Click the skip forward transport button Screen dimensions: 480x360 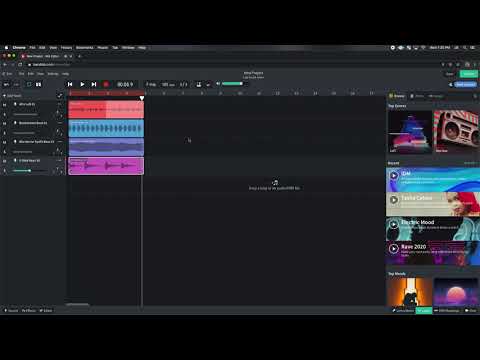click(x=94, y=84)
